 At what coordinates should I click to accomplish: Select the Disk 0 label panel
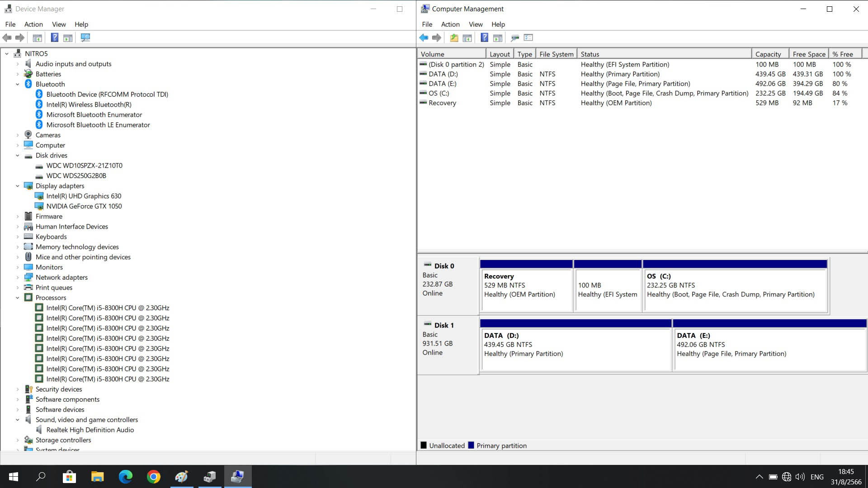click(448, 286)
